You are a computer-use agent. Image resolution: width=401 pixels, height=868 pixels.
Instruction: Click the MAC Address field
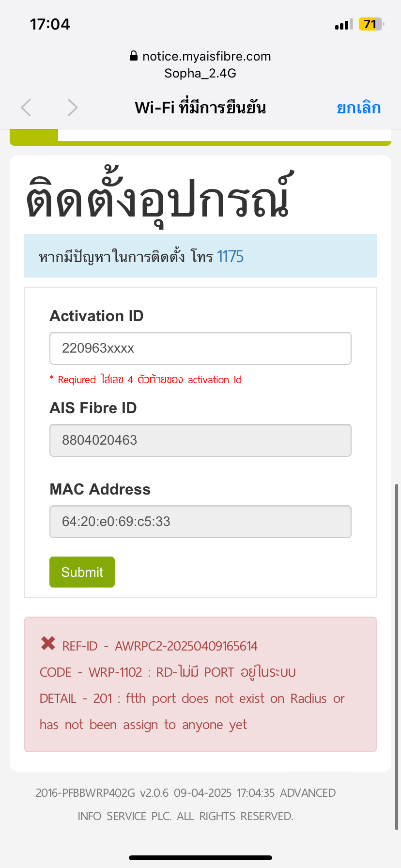(x=200, y=522)
